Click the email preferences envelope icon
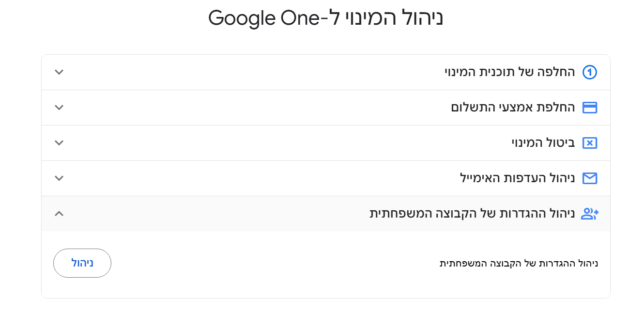The height and width of the screenshot is (314, 644). point(589,178)
